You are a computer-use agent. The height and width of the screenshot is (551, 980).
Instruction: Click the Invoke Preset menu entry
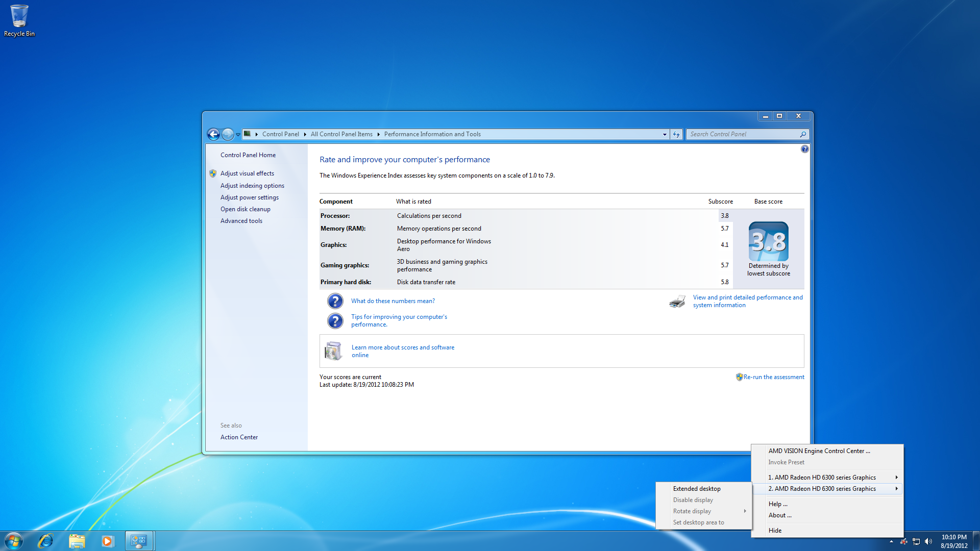[827, 462]
